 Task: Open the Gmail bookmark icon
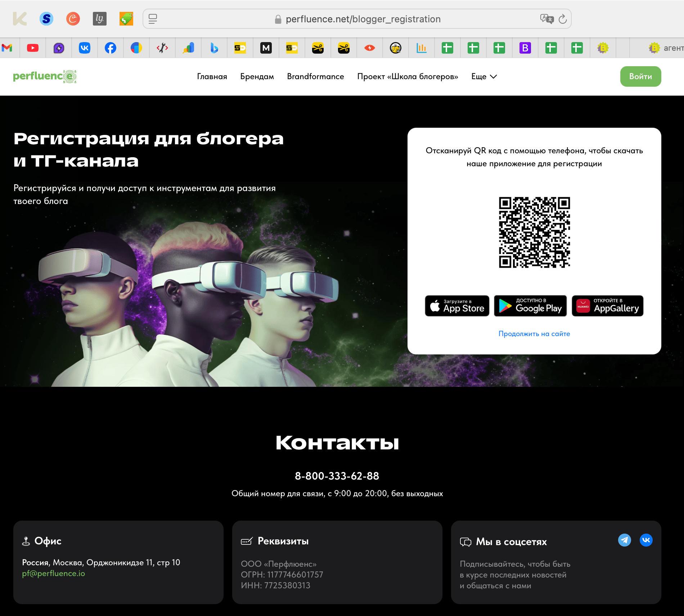pos(7,48)
